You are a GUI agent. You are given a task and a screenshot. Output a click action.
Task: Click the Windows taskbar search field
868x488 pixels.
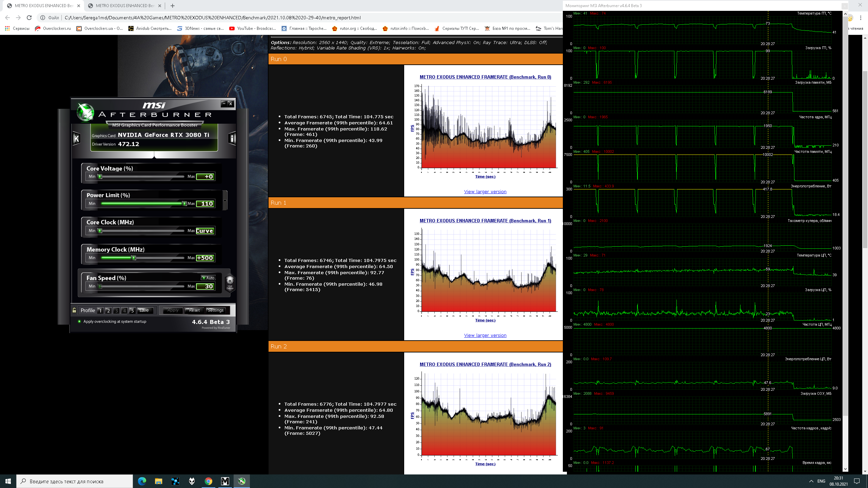pos(75,481)
